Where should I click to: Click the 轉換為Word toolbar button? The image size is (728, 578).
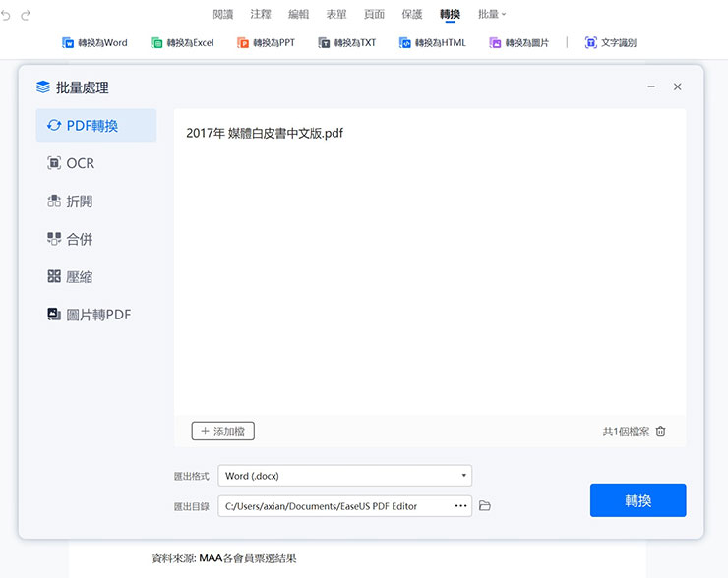pos(94,43)
